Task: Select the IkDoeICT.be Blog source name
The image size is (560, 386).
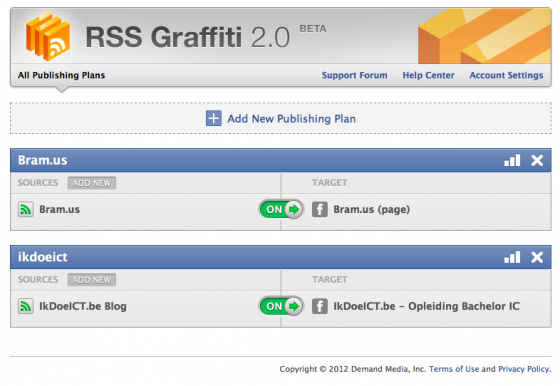Action: (x=83, y=306)
